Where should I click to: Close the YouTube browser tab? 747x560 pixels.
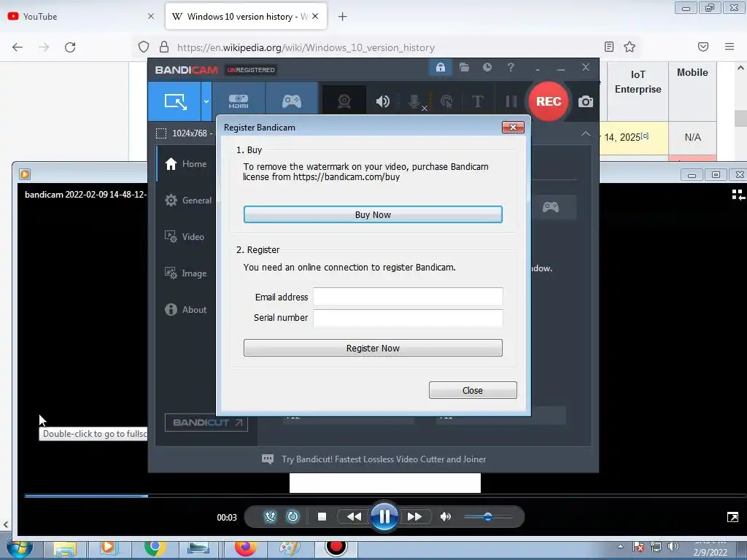tap(150, 16)
